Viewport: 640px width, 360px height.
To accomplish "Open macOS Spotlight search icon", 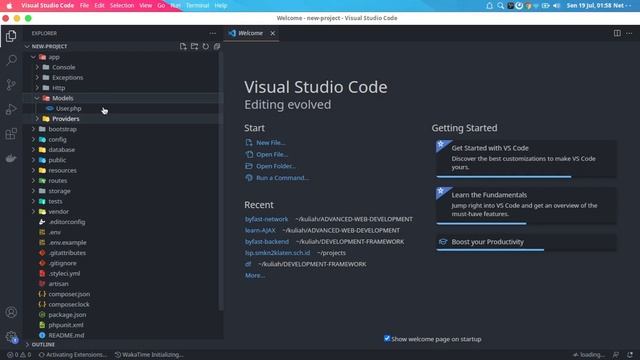I will click(500, 6).
